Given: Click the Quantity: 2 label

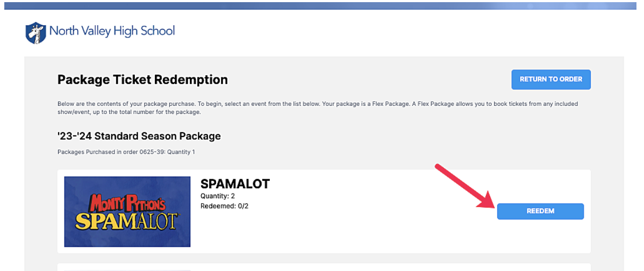Looking at the screenshot, I should [218, 196].
